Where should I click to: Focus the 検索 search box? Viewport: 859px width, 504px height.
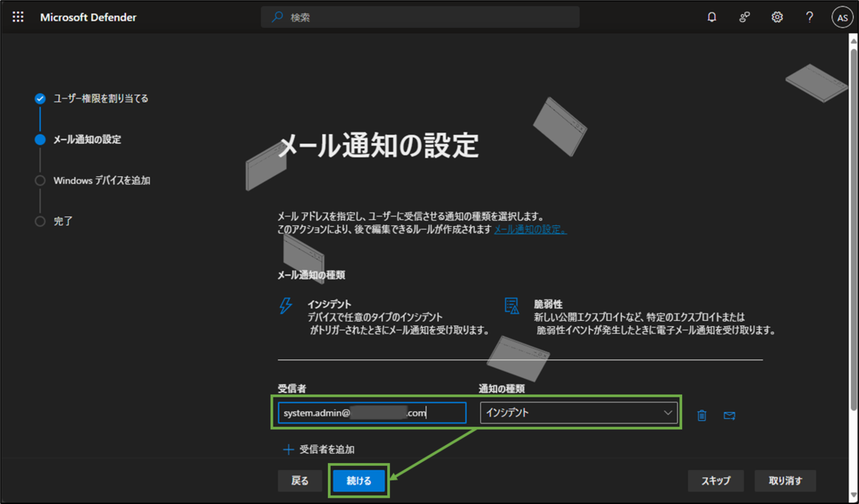420,17
